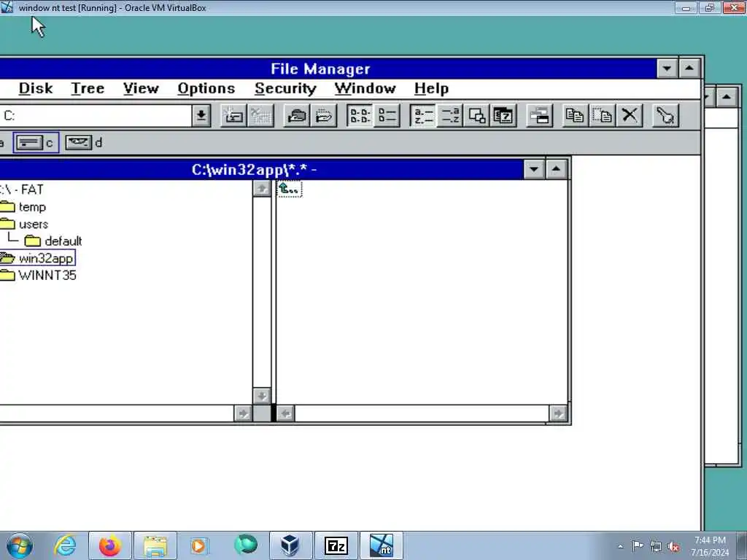Maximize the File Manager window
Screen dimensions: 747x560
[689, 69]
